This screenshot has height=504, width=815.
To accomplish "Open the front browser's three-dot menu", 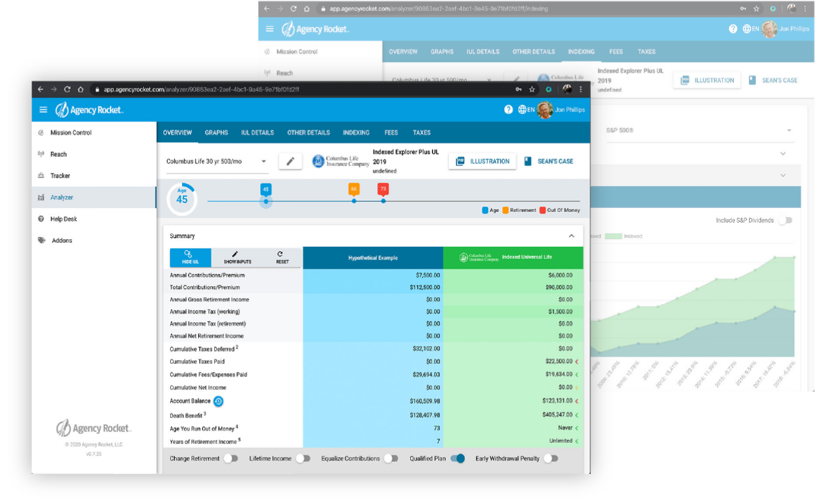I will pyautogui.click(x=581, y=89).
